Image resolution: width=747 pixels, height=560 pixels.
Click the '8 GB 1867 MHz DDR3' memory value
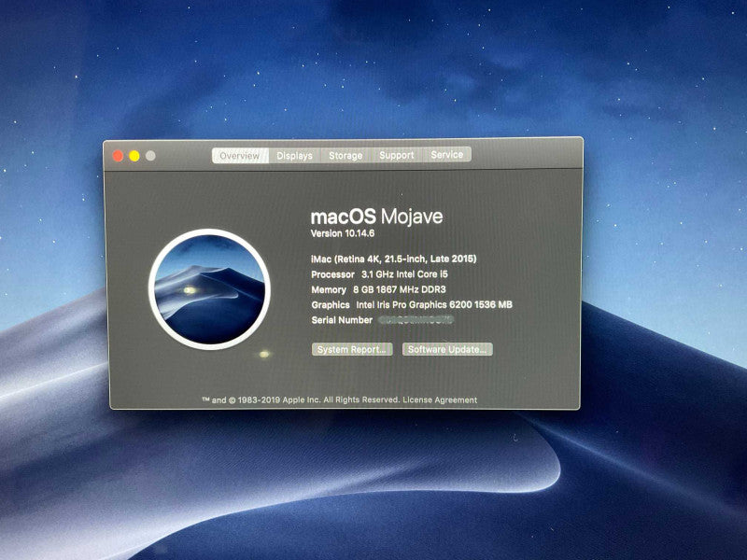click(x=400, y=289)
